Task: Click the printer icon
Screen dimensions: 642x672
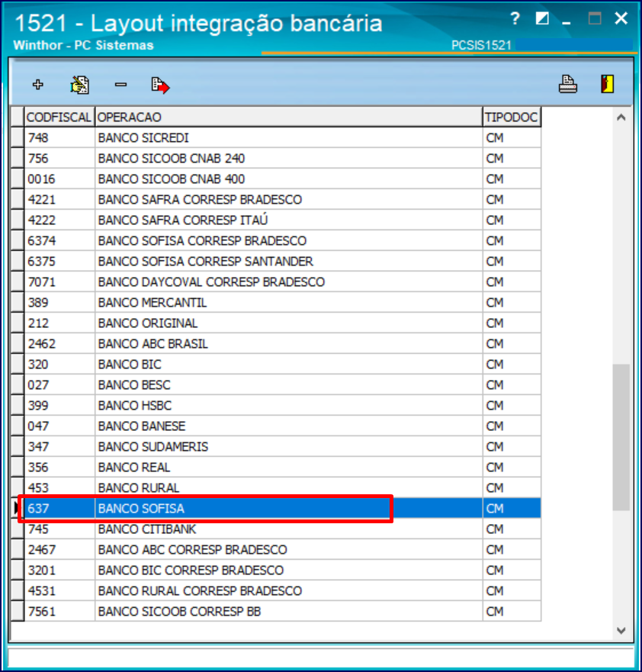Action: pyautogui.click(x=568, y=84)
